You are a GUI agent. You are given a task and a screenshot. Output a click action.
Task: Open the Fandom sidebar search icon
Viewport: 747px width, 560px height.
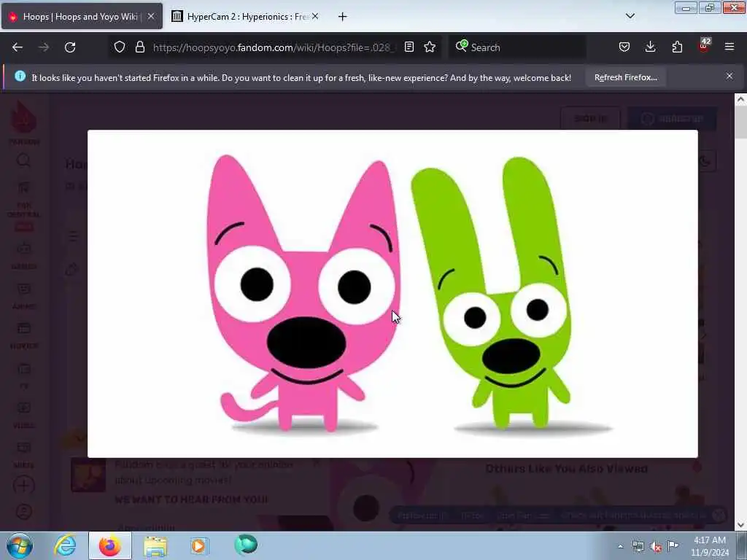pyautogui.click(x=23, y=160)
